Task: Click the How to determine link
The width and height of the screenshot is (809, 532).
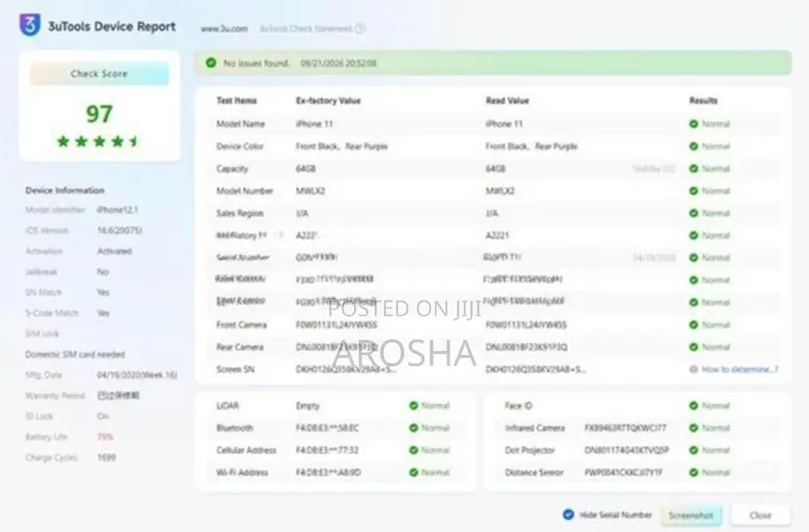Action: [x=740, y=369]
